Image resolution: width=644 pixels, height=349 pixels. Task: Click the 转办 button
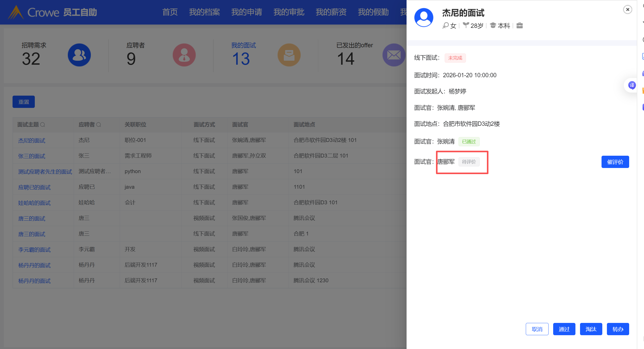click(618, 329)
